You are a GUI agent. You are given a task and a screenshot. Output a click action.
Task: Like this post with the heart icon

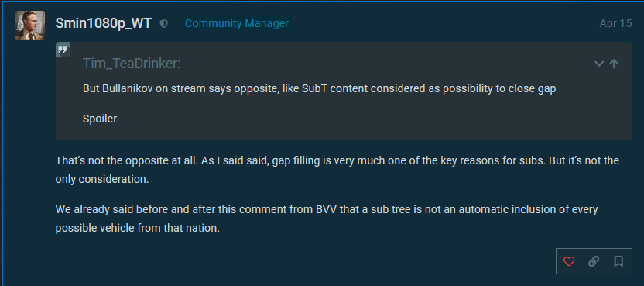(569, 261)
